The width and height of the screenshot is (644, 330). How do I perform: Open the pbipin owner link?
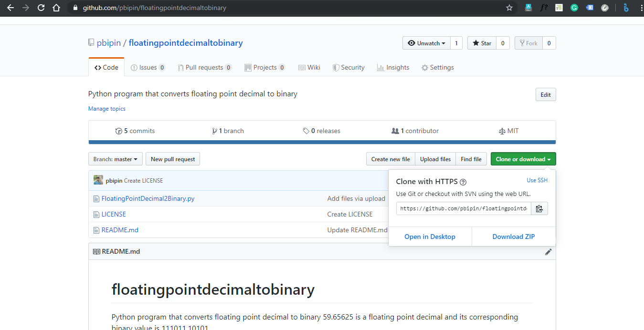pos(109,43)
